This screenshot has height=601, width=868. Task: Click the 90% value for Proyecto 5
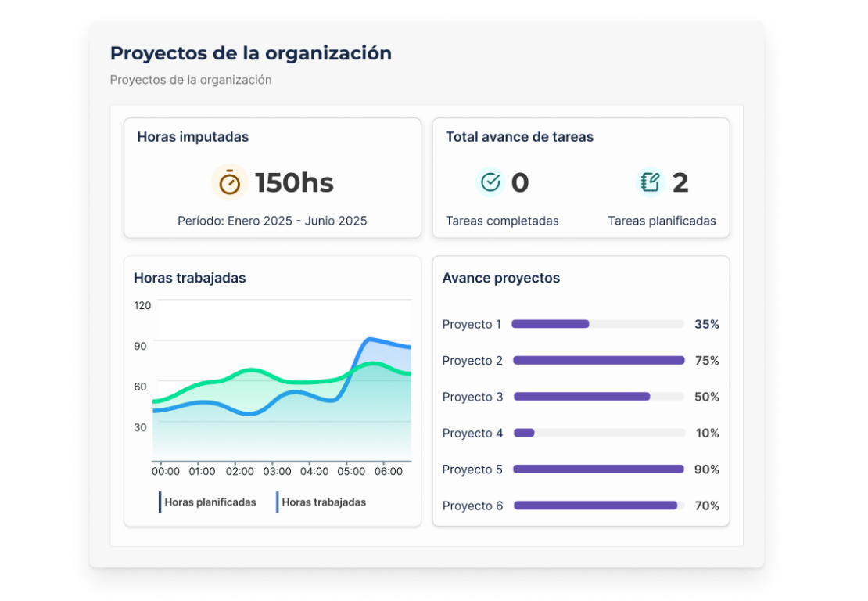706,470
